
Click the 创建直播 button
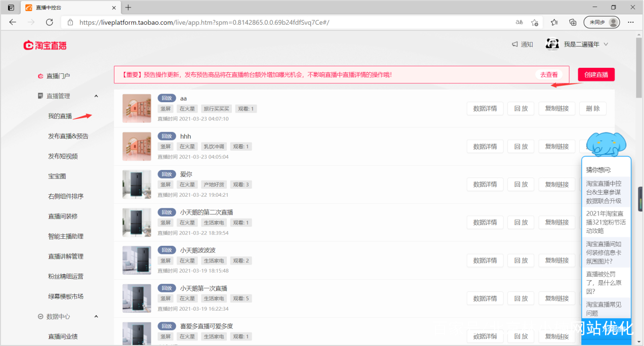[596, 74]
